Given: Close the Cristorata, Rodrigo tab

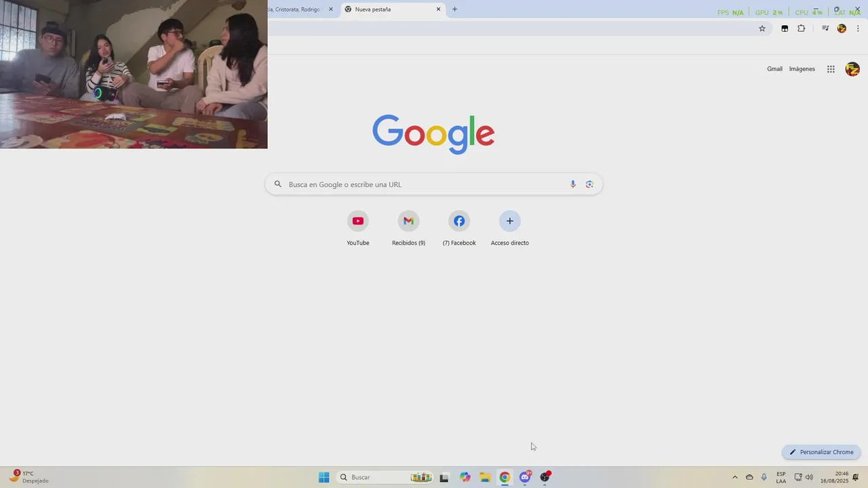Looking at the screenshot, I should pos(331,9).
